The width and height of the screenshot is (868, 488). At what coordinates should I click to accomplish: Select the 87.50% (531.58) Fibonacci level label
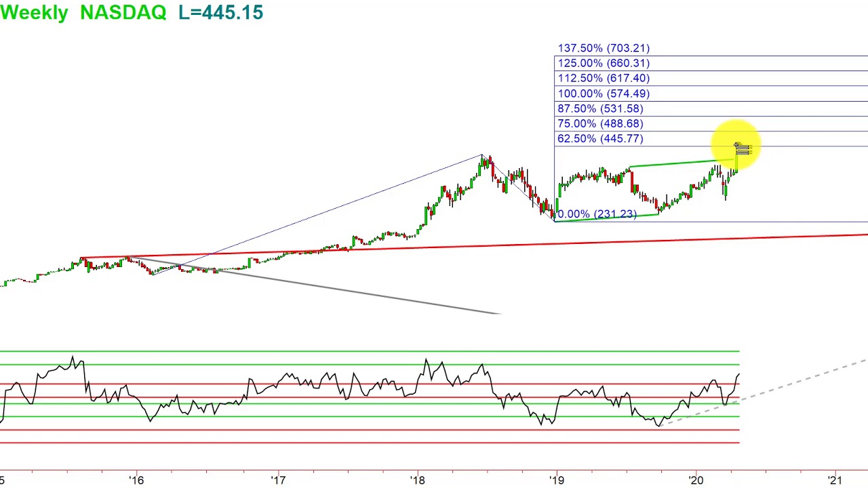(600, 108)
